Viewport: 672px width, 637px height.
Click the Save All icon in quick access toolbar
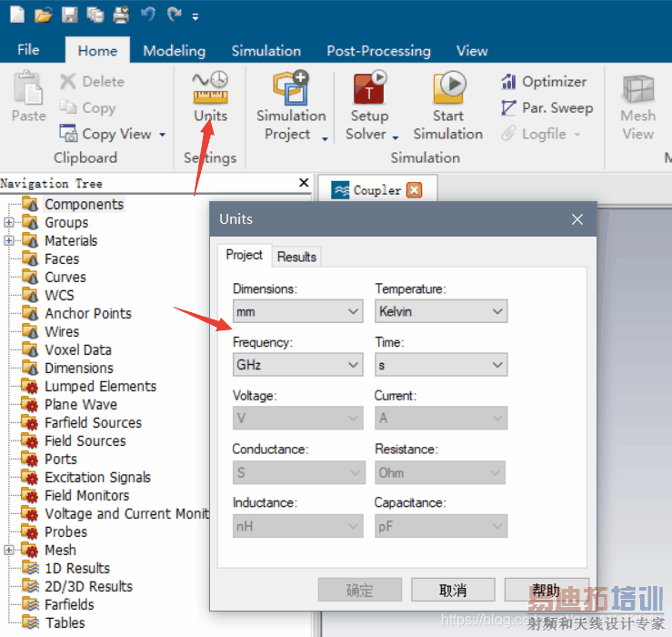[95, 15]
